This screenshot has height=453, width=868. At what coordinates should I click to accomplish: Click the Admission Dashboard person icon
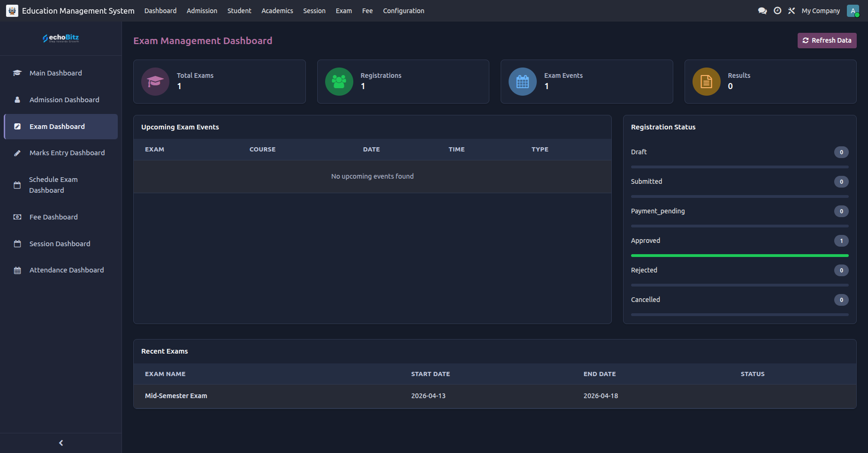pyautogui.click(x=17, y=100)
